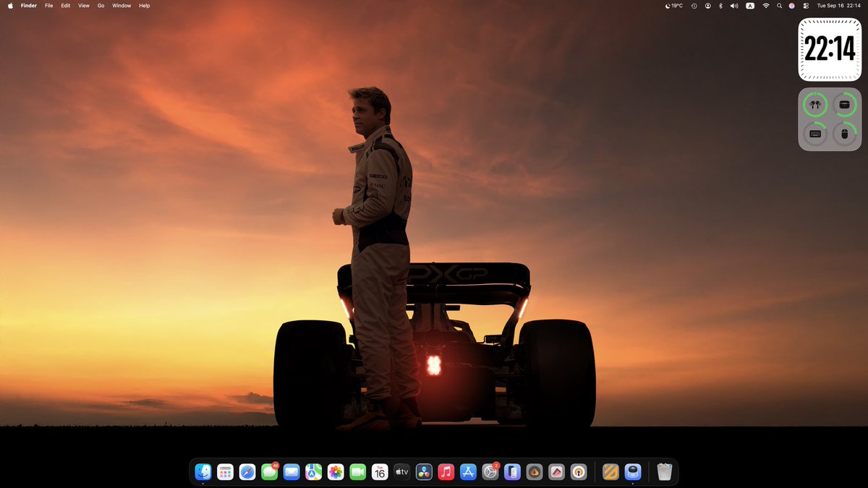Open the input source A menu
Viewport: 868px width, 488px height.
click(750, 5)
